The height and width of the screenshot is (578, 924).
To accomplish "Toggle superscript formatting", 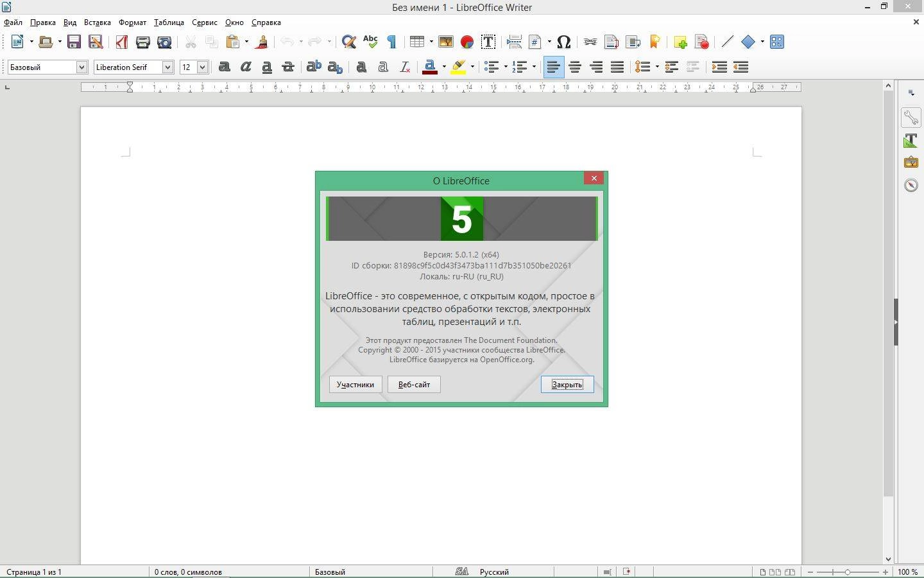I will pos(314,67).
